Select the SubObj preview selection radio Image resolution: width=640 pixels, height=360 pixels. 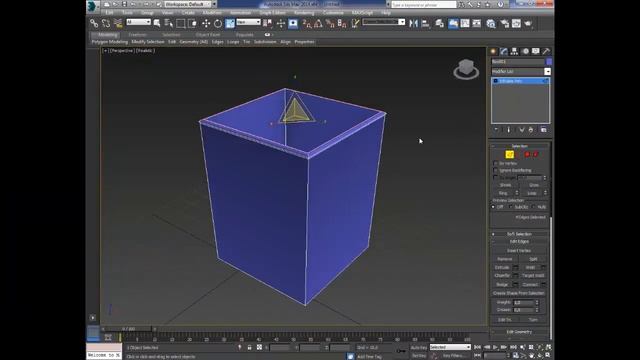(511, 207)
